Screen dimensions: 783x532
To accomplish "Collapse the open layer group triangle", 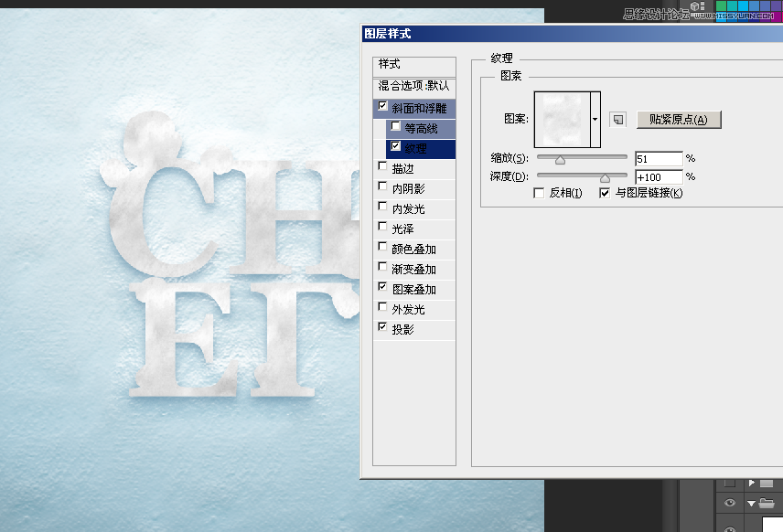I will tap(751, 503).
